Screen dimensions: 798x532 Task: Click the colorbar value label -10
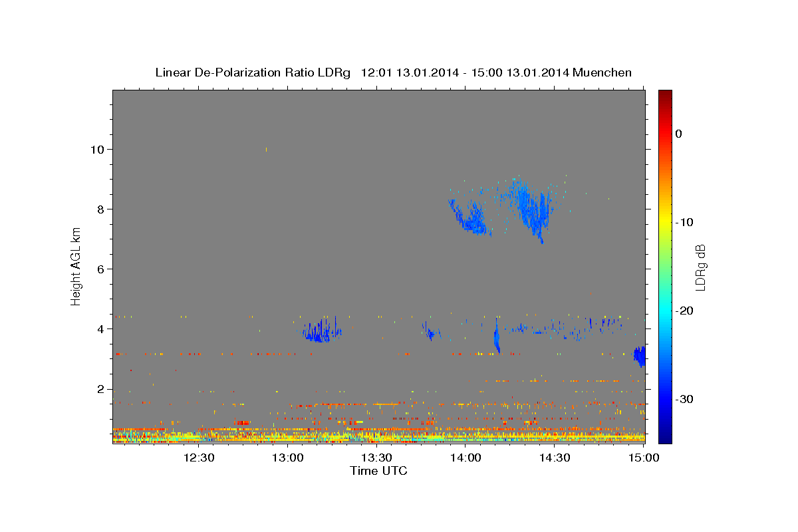click(684, 222)
